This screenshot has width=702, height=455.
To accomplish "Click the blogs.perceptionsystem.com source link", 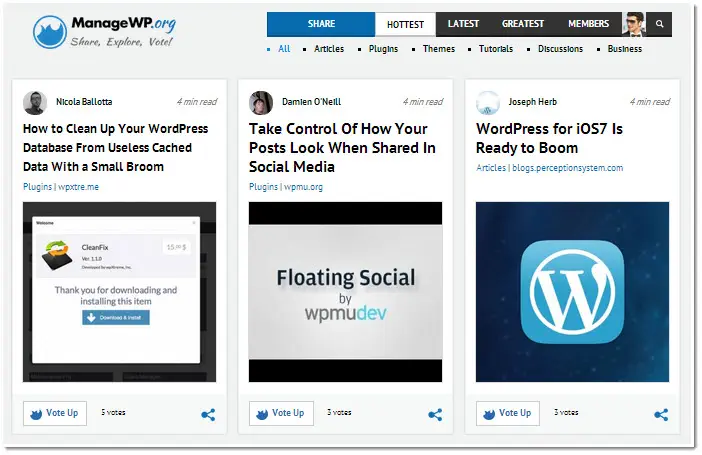I will pyautogui.click(x=567, y=168).
